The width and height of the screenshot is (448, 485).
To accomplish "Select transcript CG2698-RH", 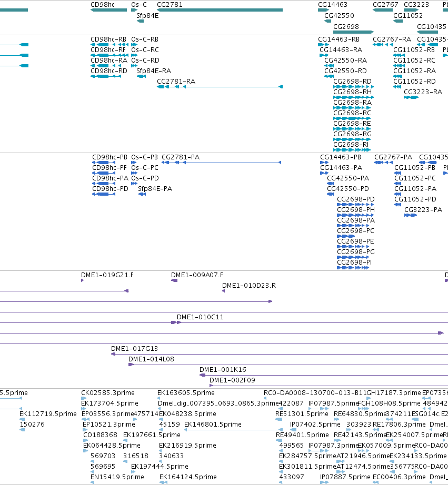I will (x=354, y=97).
